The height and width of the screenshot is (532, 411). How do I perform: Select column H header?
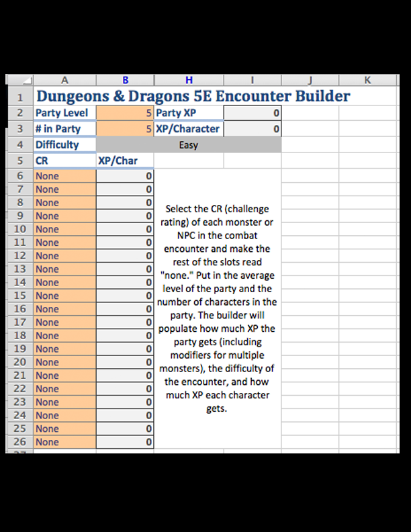189,80
